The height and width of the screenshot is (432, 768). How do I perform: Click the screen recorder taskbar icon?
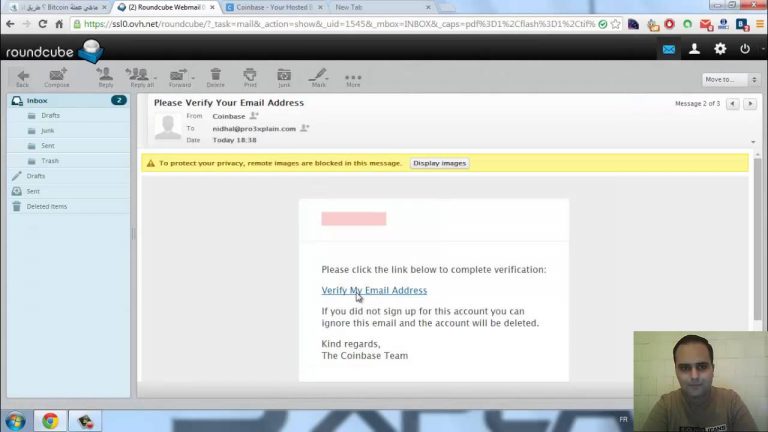pos(85,421)
